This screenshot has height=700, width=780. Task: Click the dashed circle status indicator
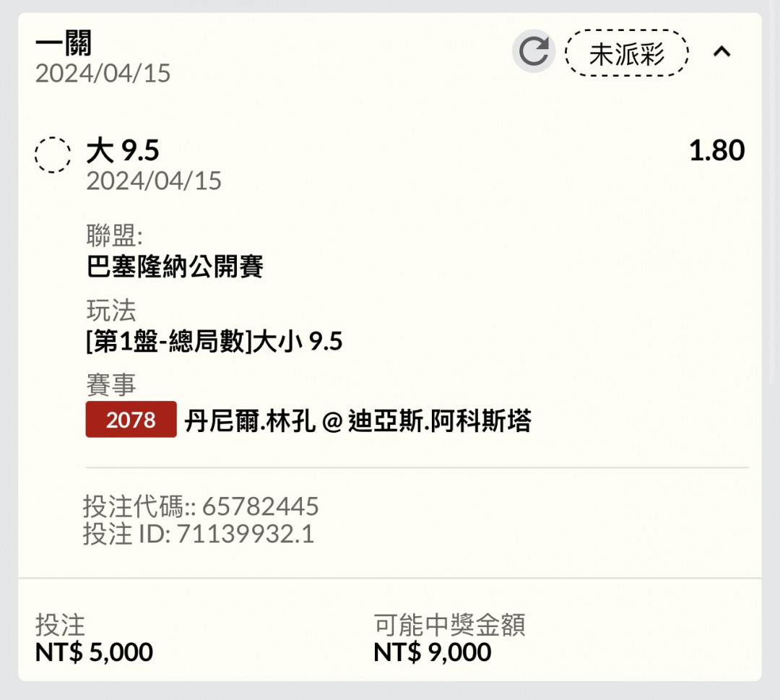[53, 155]
